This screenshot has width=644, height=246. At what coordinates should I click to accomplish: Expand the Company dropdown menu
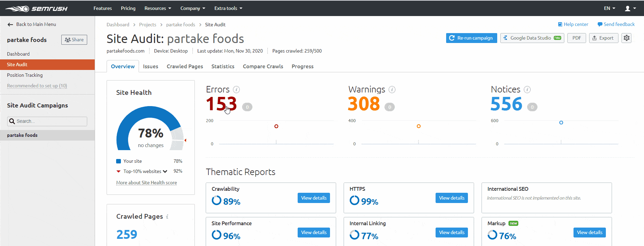click(193, 8)
